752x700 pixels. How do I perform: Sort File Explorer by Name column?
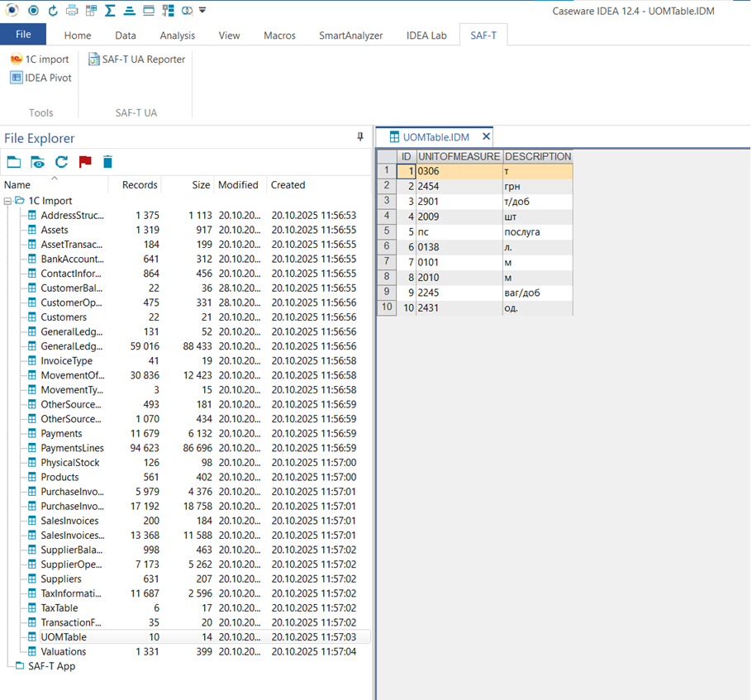tap(17, 185)
